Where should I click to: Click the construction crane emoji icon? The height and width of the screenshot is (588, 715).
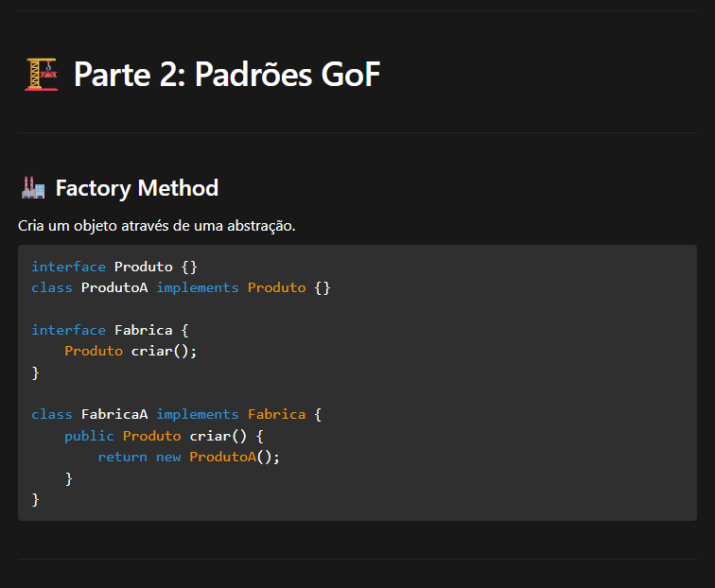click(41, 74)
